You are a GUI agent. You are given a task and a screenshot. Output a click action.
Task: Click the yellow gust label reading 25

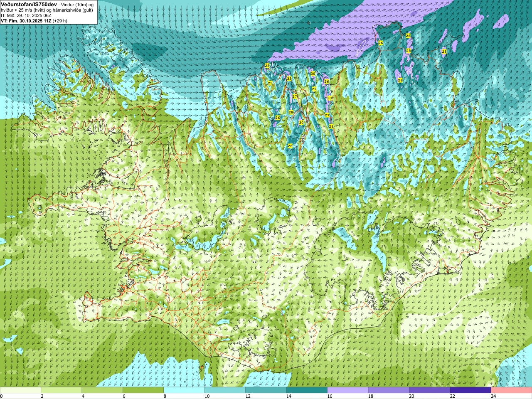point(270,83)
